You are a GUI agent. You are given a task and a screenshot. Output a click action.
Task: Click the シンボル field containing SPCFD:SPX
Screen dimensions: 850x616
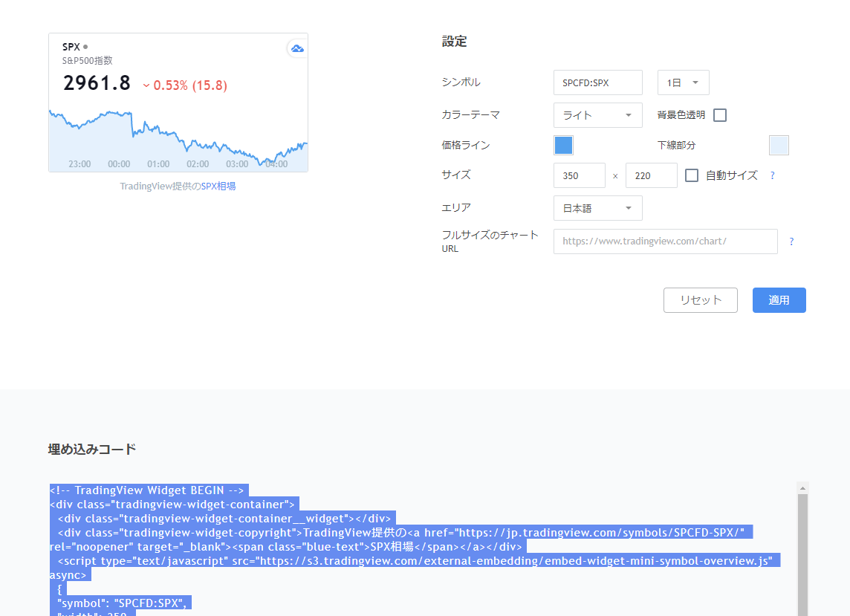597,82
